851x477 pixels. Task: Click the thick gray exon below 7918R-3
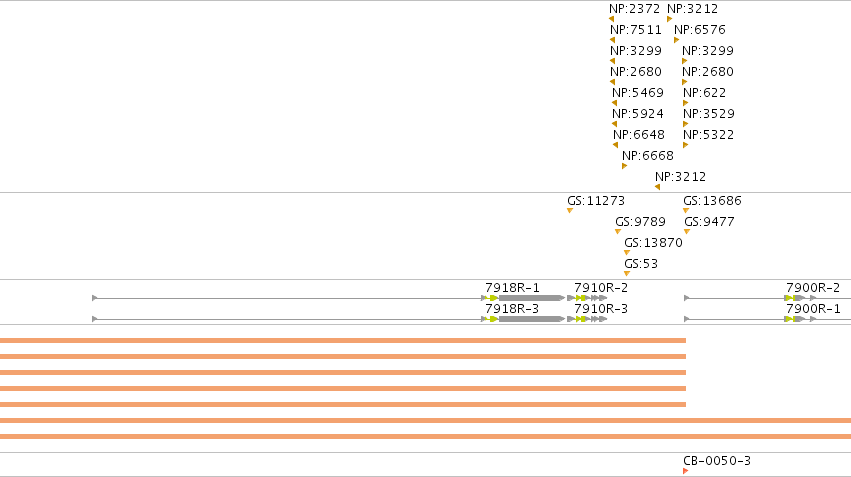click(x=530, y=319)
